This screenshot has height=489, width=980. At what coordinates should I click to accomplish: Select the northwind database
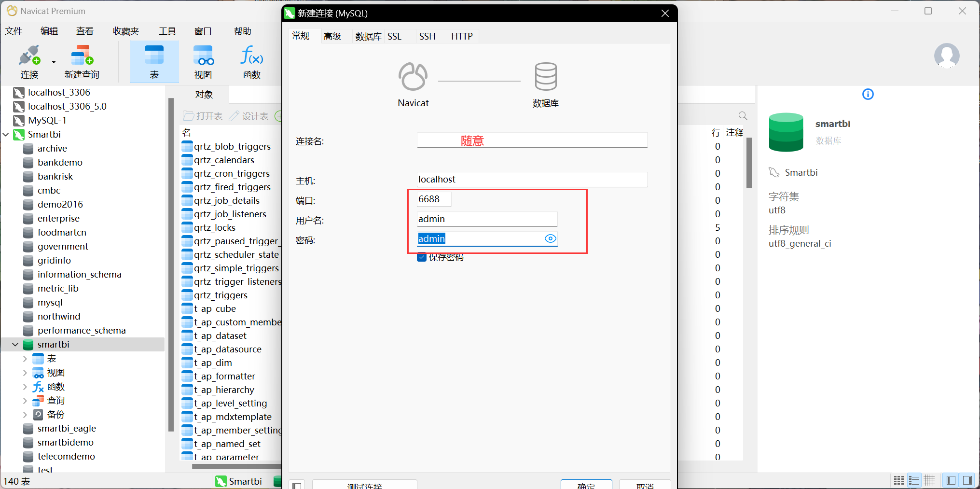59,316
